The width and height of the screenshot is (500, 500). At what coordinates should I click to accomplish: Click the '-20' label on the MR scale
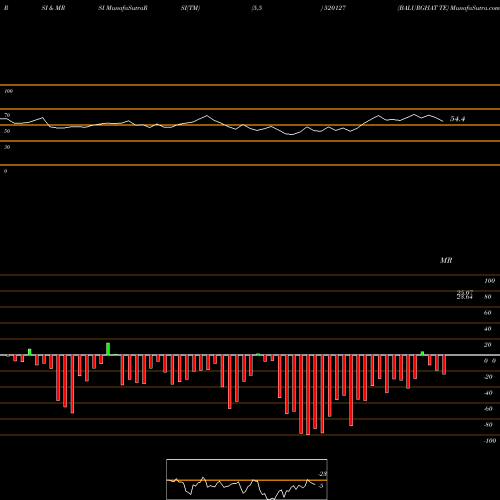click(488, 377)
